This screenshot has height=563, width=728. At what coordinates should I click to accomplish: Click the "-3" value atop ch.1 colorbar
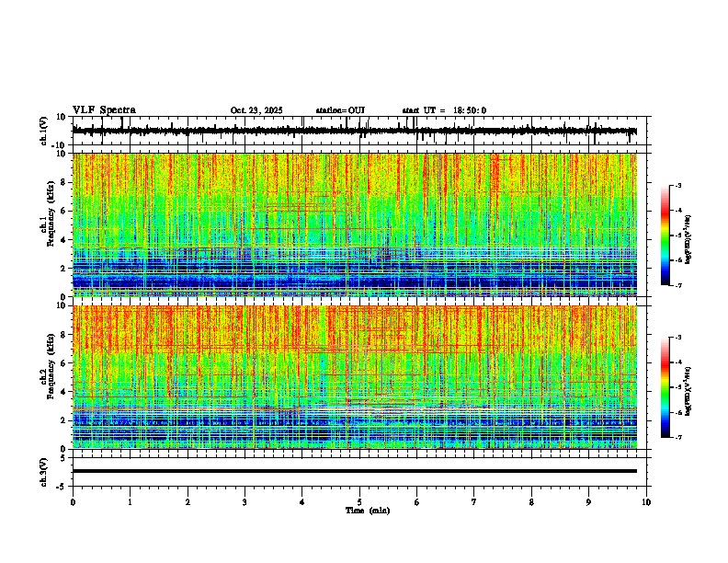(678, 186)
